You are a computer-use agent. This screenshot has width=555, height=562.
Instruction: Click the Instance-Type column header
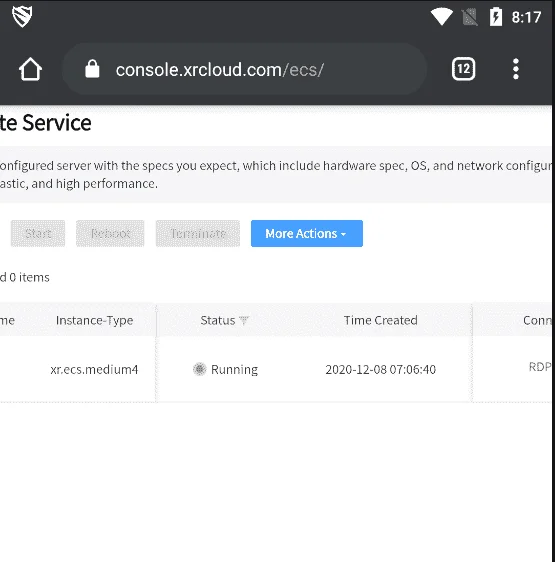[x=94, y=320]
